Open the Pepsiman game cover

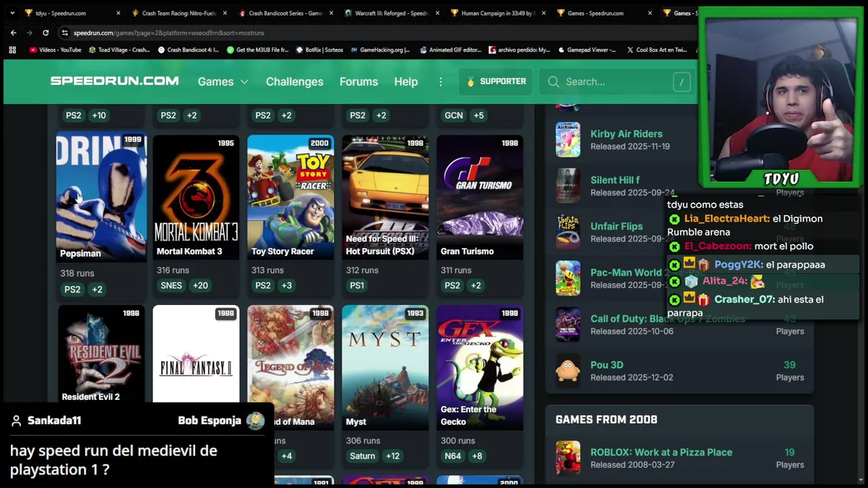(x=101, y=197)
